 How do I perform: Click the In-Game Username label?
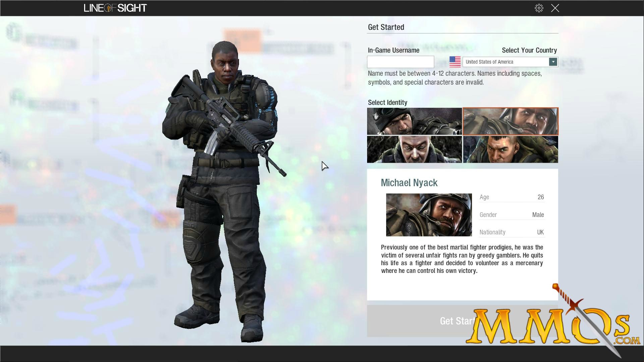(x=394, y=50)
